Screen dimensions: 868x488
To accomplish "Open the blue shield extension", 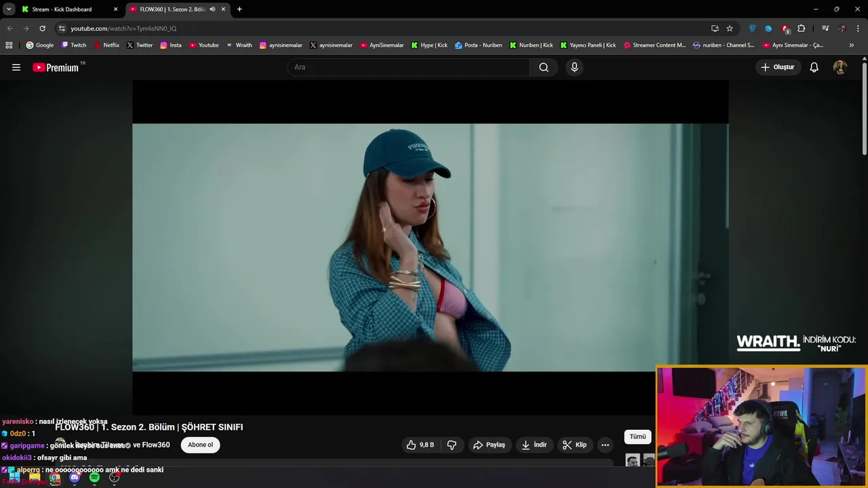I will pos(752,28).
